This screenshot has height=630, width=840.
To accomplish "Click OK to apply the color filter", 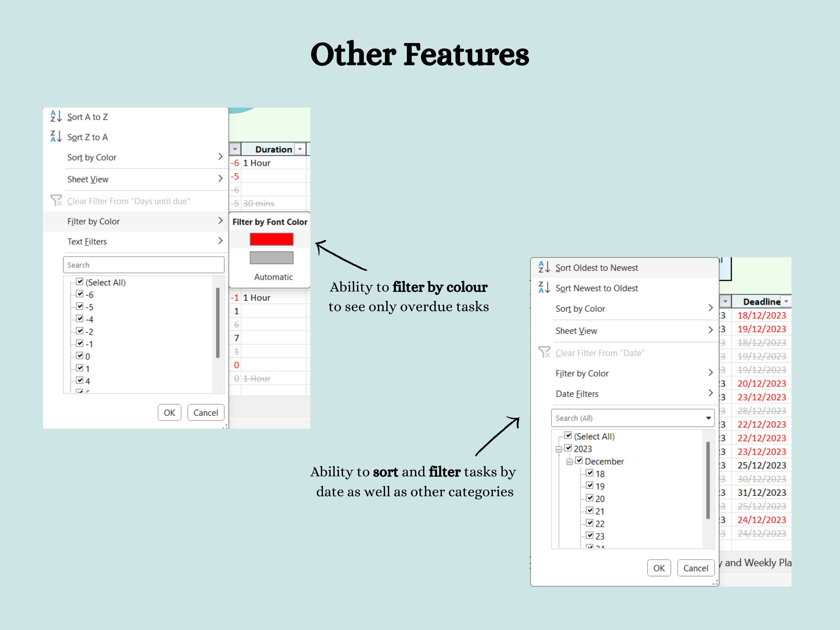I will pos(169,413).
